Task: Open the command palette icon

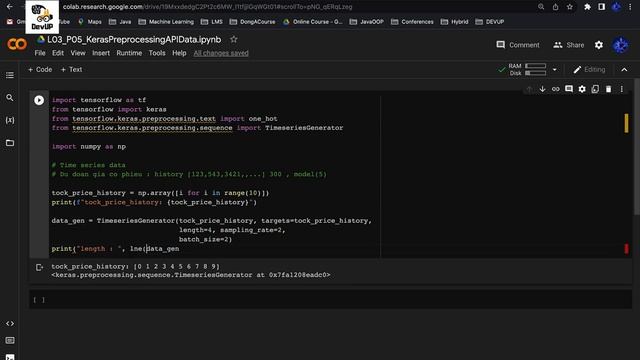Action: tap(10, 340)
